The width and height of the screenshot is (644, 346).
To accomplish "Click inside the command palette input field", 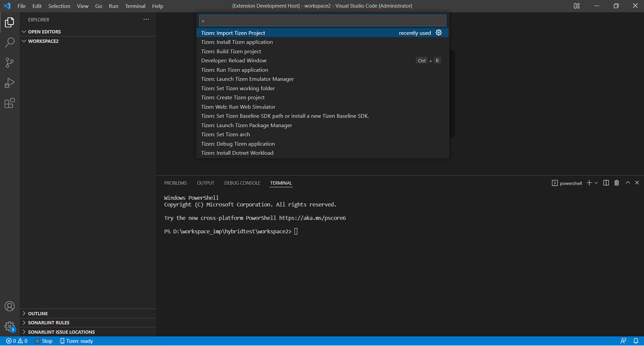I will coord(322,20).
